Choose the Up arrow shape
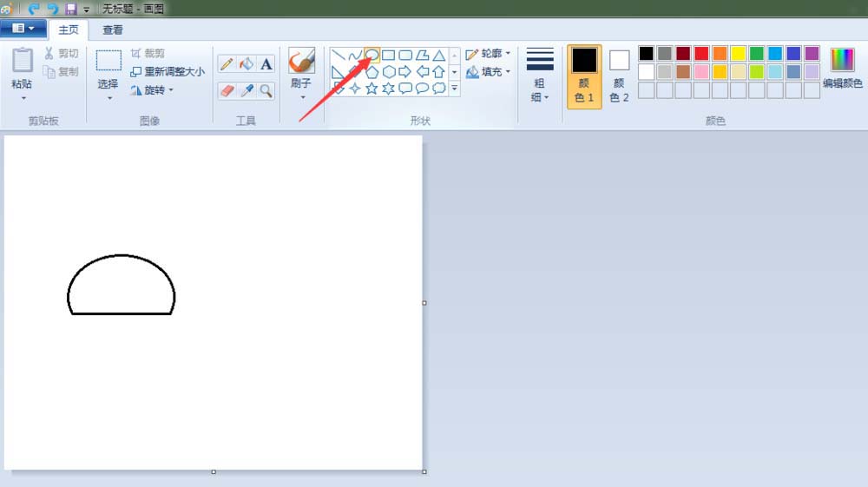This screenshot has height=487, width=868. click(x=439, y=72)
